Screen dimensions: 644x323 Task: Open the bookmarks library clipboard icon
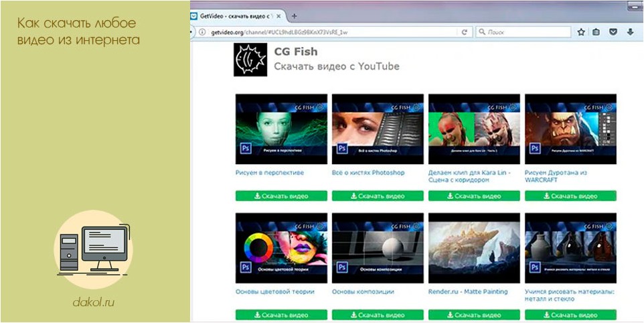[x=596, y=32]
